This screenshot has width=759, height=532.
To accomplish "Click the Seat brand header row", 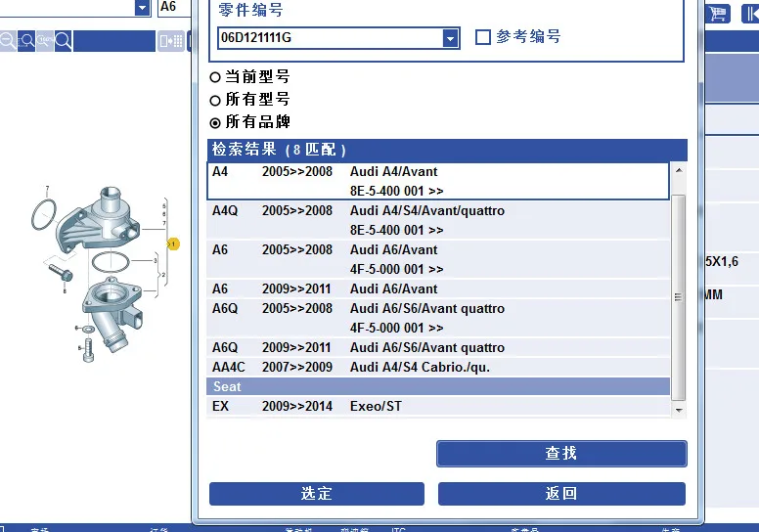I will 438,387.
